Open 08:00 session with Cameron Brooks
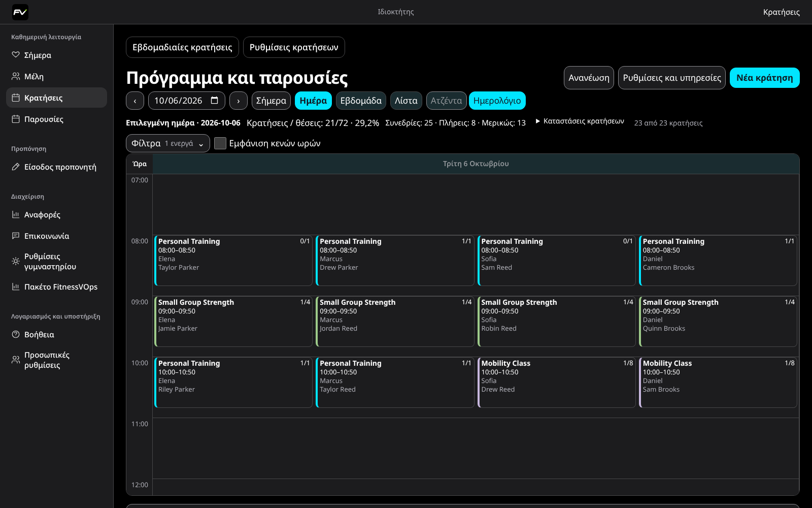 click(718, 261)
